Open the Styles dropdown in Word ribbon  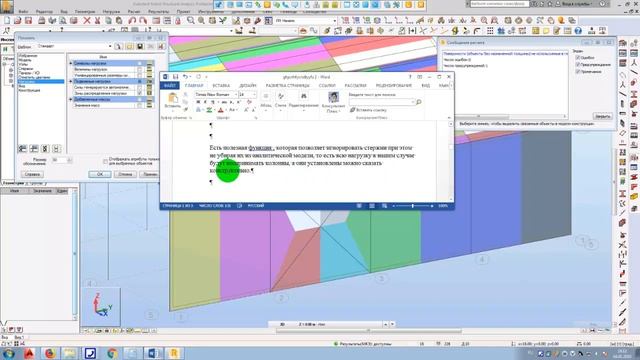(281, 101)
